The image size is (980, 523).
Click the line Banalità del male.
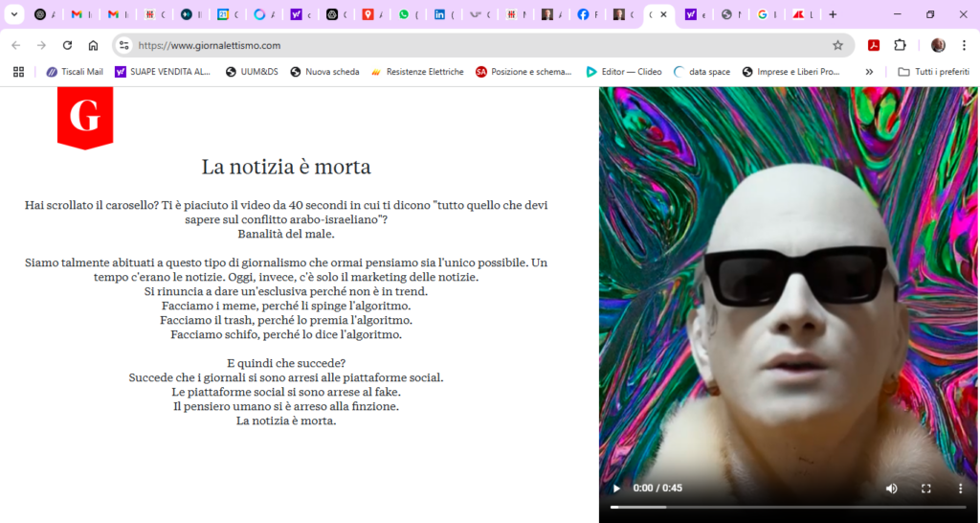point(286,235)
